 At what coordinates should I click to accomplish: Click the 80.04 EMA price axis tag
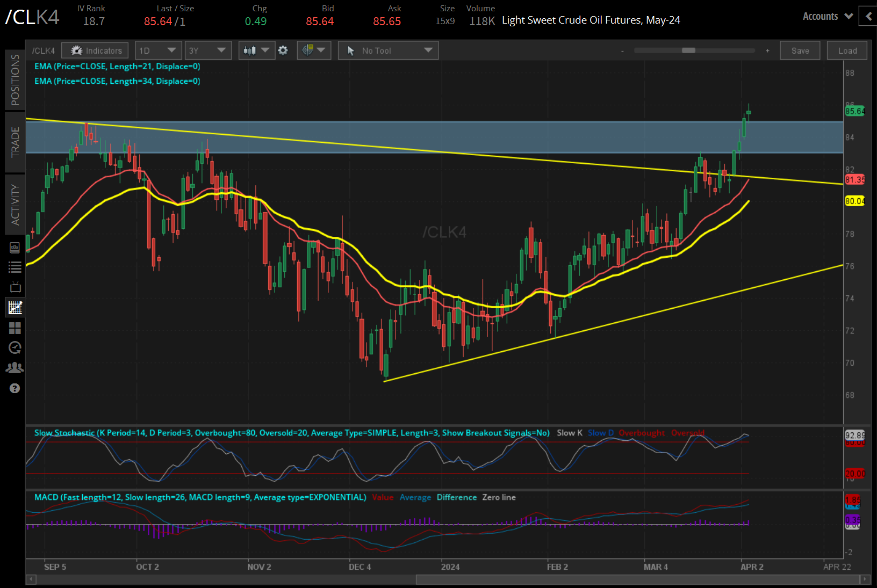tap(855, 201)
